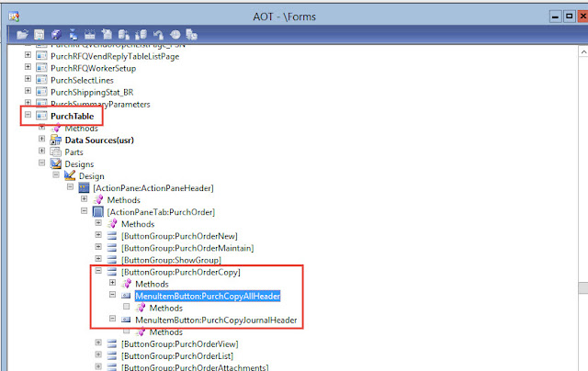Click the save disk toolbar icon
Viewport: 588px width, 371px height.
click(x=39, y=35)
